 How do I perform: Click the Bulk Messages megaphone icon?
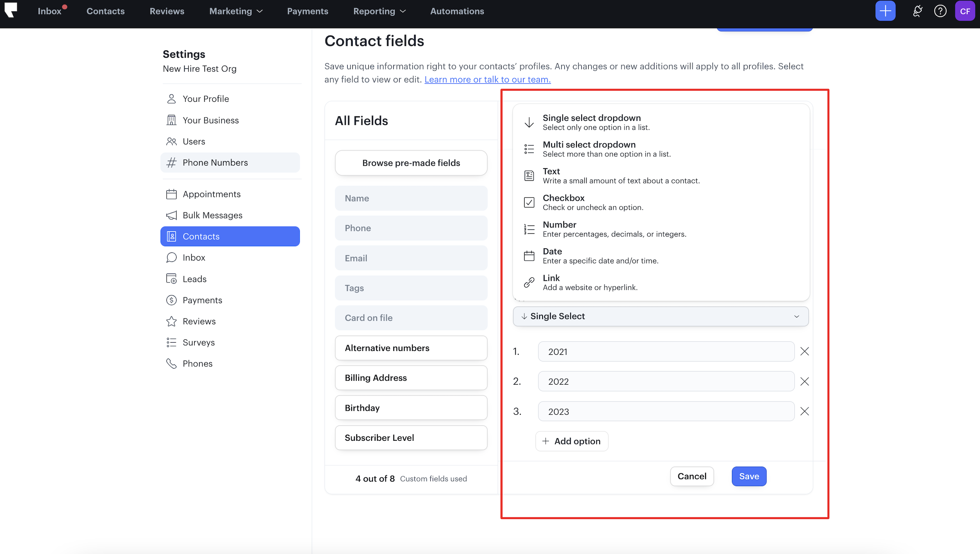[x=172, y=215]
